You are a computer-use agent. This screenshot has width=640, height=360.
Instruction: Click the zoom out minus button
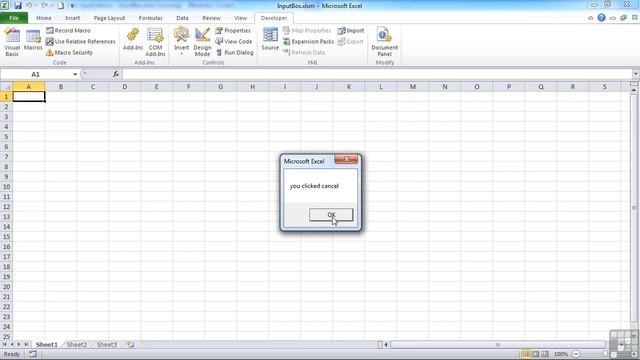pyautogui.click(x=576, y=354)
